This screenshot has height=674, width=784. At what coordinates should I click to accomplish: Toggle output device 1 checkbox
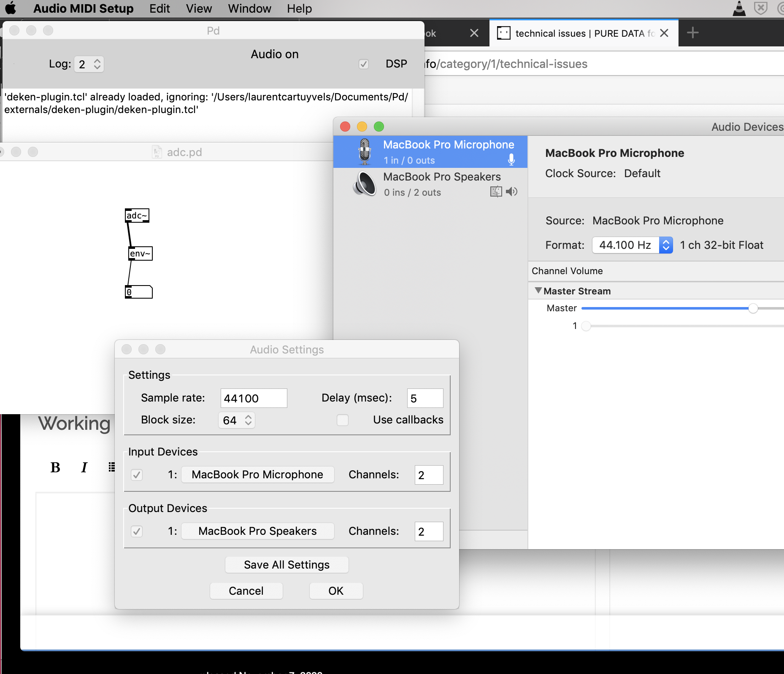point(137,531)
